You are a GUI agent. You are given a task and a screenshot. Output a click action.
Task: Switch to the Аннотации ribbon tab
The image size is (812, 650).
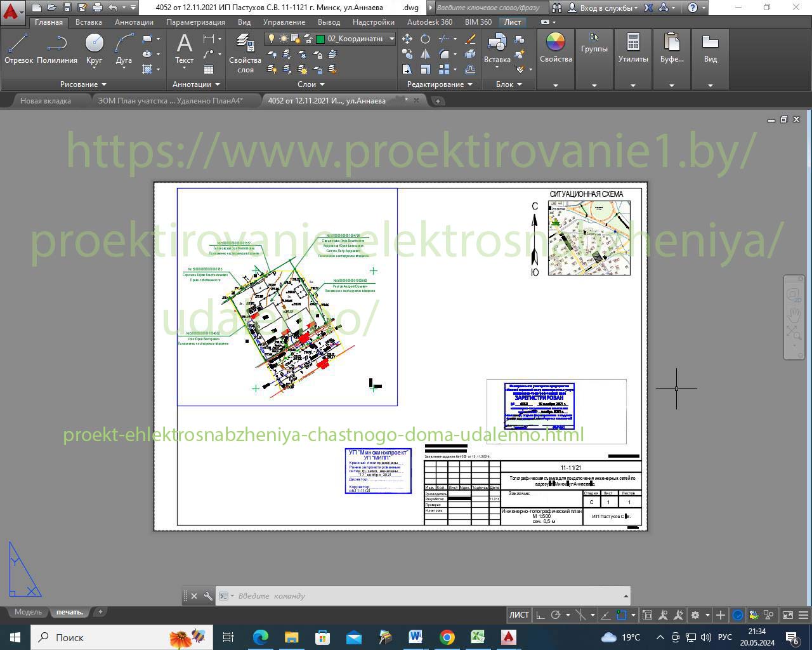(134, 22)
